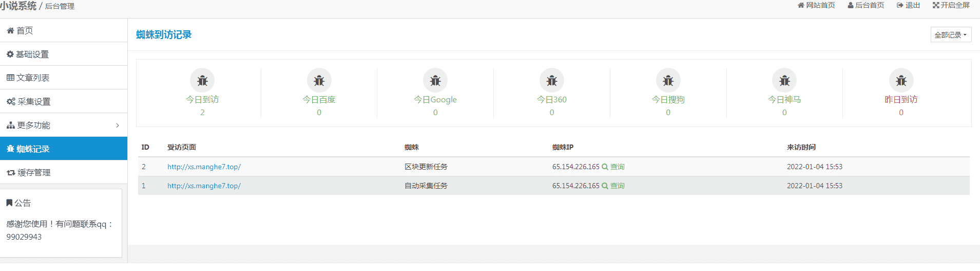Image resolution: width=980 pixels, height=271 pixels.
Task: Click 退出 to log out
Action: click(908, 5)
